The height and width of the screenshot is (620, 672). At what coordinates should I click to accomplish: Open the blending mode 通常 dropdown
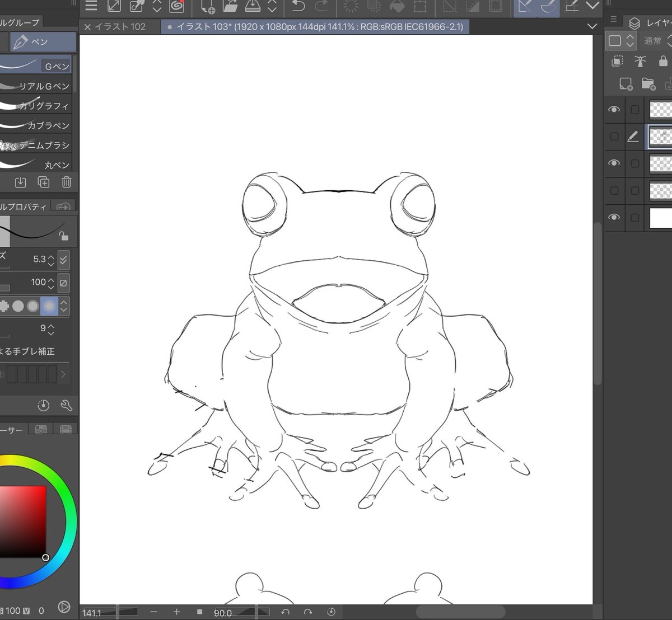[657, 40]
